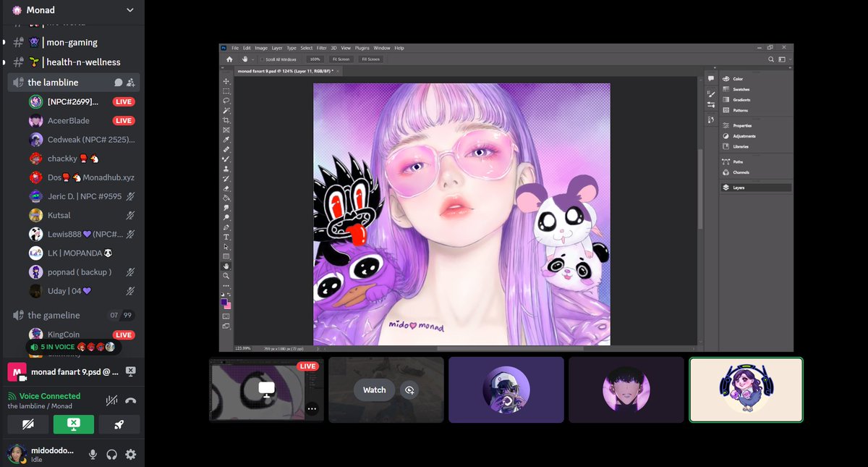
Task: Open the Edit Toolbar three-dots menu
Action: click(x=226, y=285)
